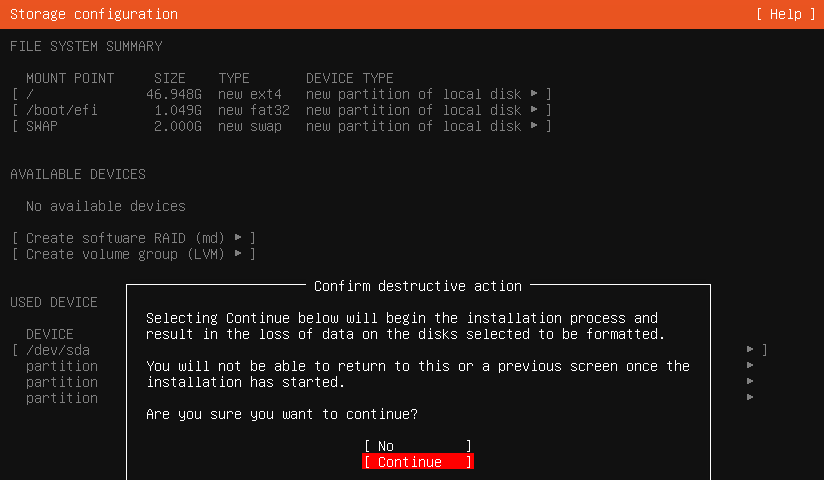The height and width of the screenshot is (480, 824).
Task: Expand arrow on /boot/efi fat32 row
Action: pos(534,110)
